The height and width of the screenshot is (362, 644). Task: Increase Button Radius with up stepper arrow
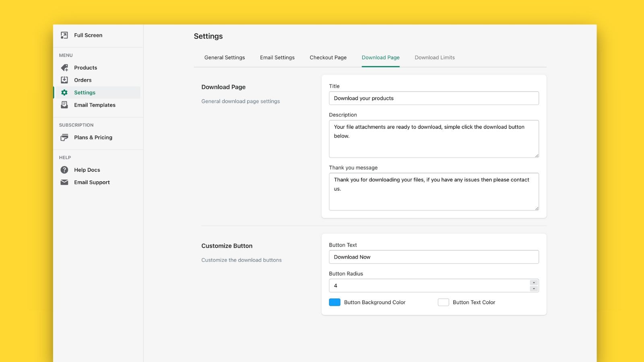pyautogui.click(x=534, y=283)
